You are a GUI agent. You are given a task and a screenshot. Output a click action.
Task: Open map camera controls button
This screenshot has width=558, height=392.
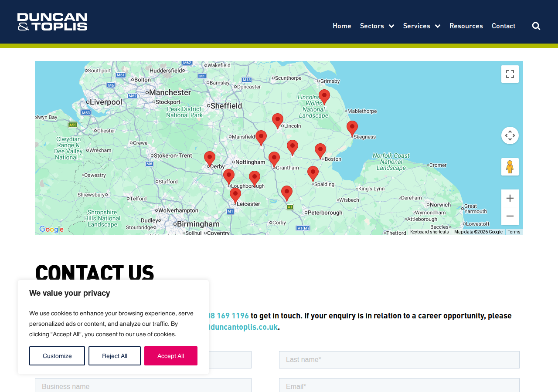pos(510,135)
